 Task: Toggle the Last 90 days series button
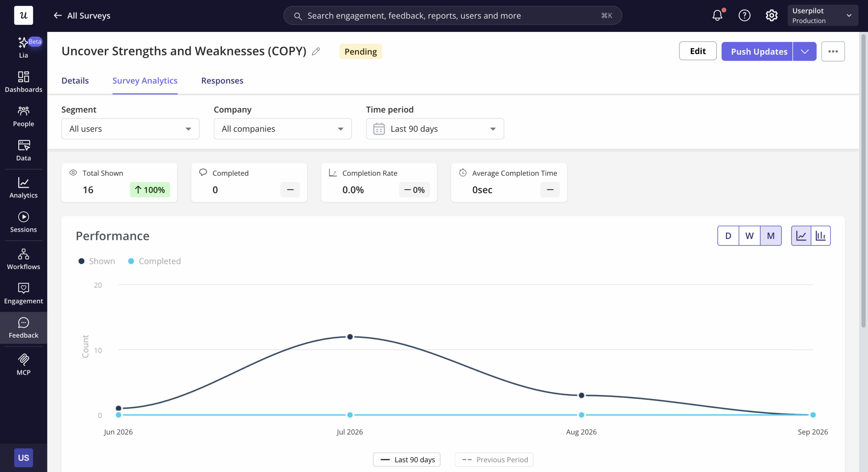(407, 459)
